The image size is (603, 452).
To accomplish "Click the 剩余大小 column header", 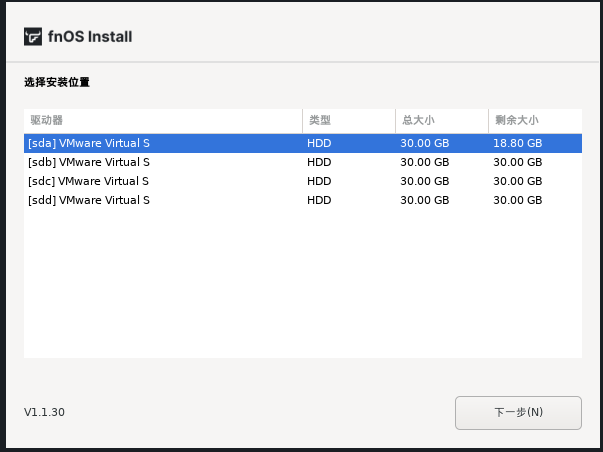I will point(535,121).
